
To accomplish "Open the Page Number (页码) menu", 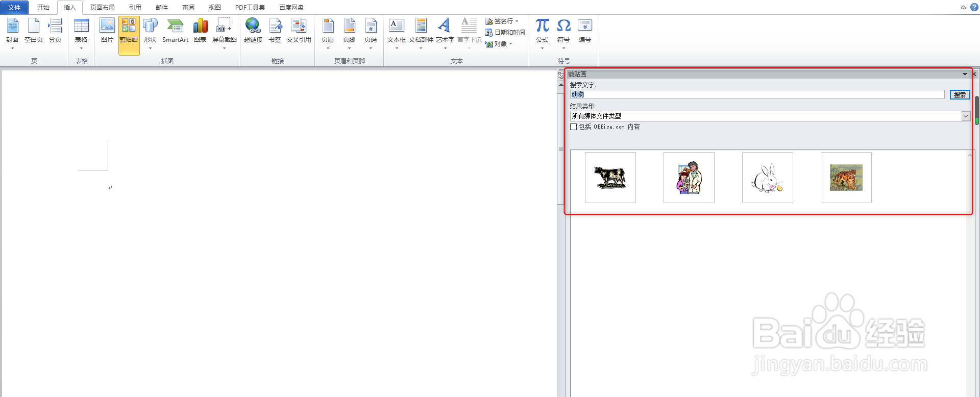I will coord(371,33).
